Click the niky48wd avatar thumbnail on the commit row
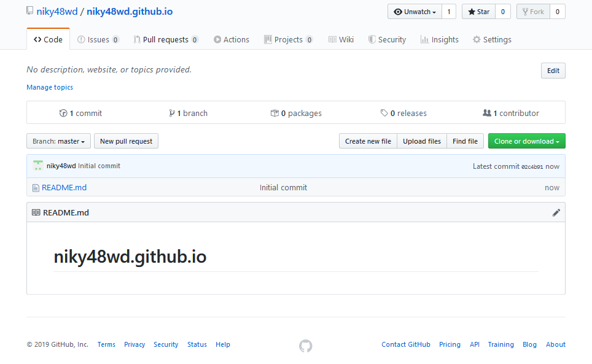 point(37,165)
